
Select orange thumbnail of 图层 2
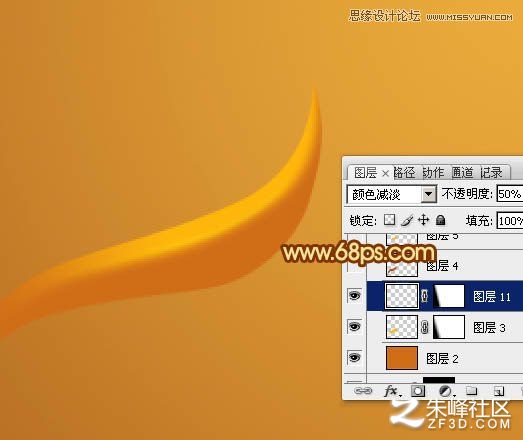[x=402, y=358]
